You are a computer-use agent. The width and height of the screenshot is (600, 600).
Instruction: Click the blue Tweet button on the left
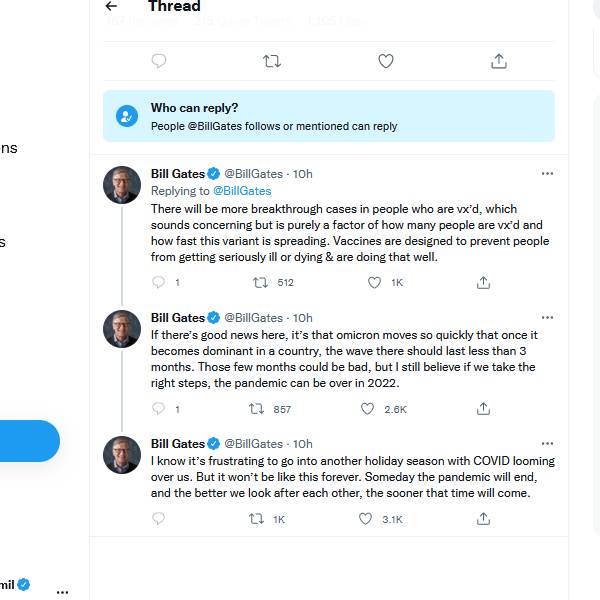pos(28,441)
